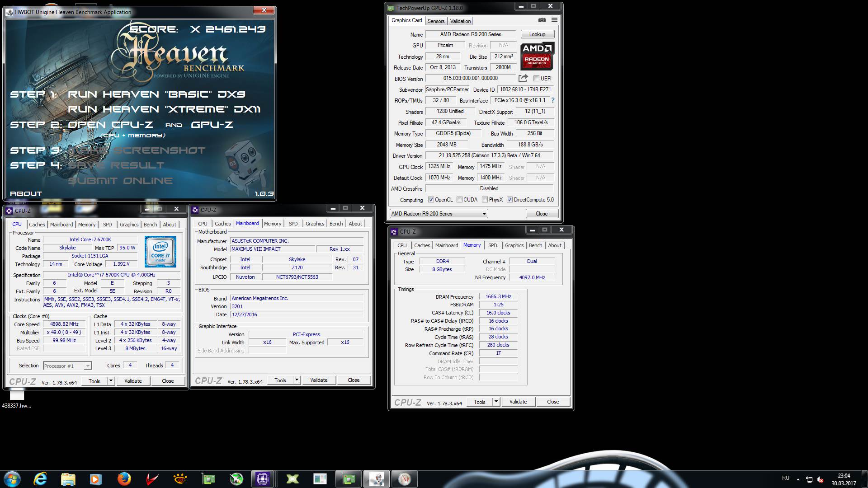Click the Bus Interface question mark help icon
868x488 pixels.
pyautogui.click(x=552, y=100)
